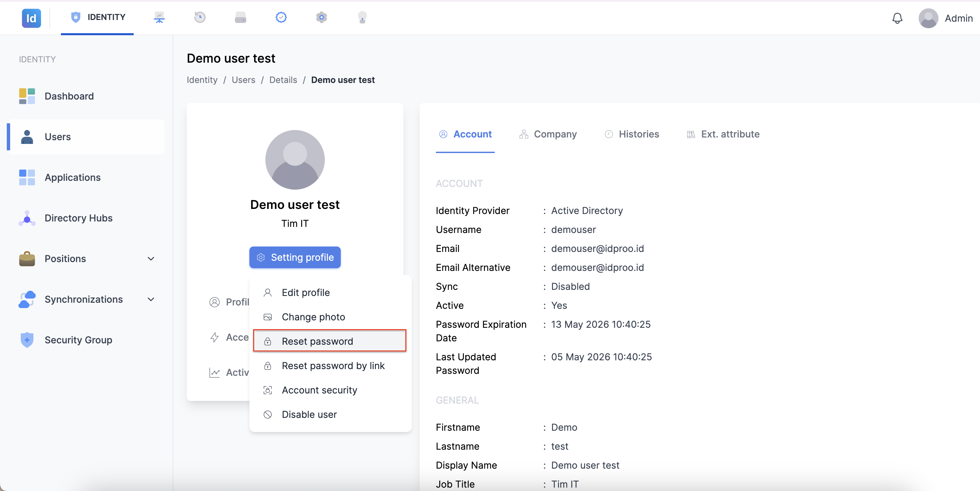This screenshot has height=491, width=980.
Task: Choose Disable user in the dropdown menu
Action: pyautogui.click(x=330, y=414)
